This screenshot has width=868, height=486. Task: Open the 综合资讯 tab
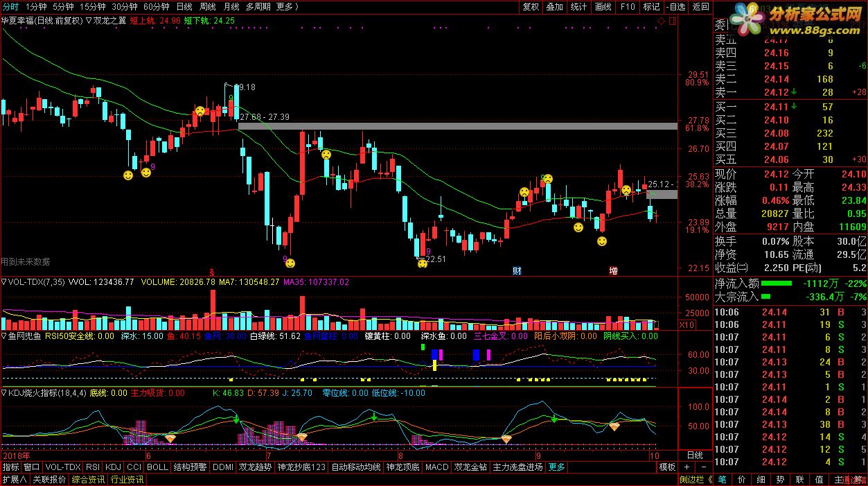coord(88,479)
